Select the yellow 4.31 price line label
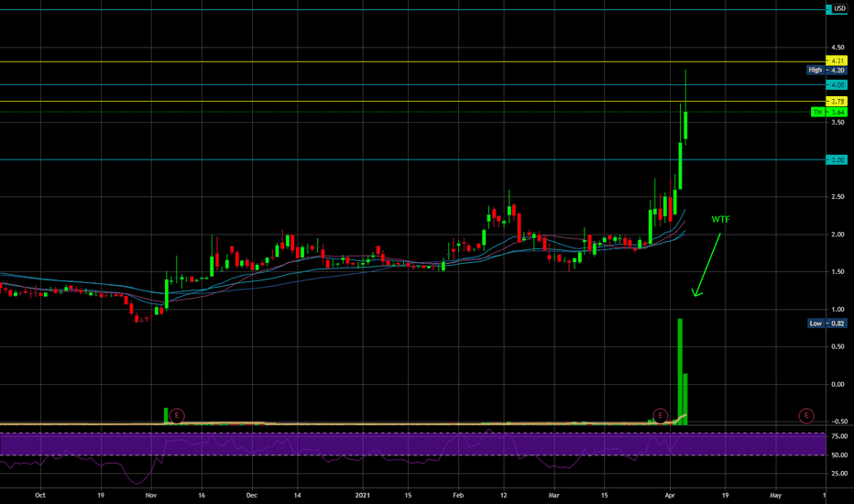 coord(838,60)
